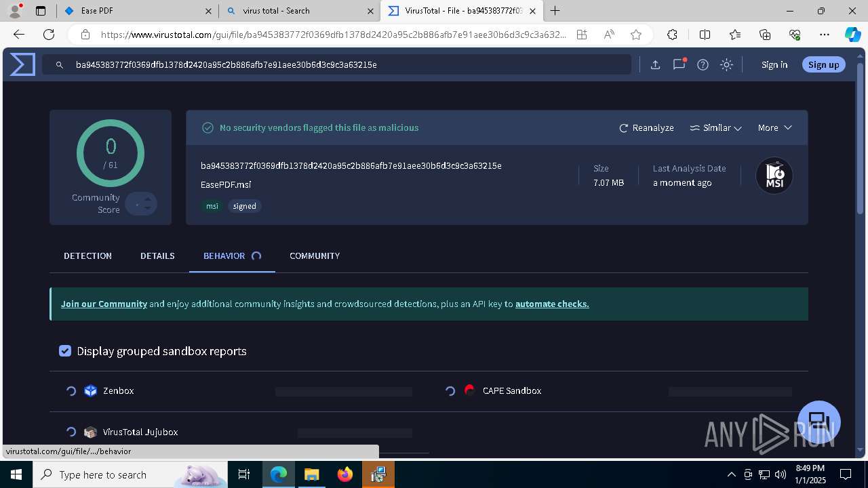868x488 pixels.
Task: Switch to the Ease PDF browser tab
Action: (137, 11)
